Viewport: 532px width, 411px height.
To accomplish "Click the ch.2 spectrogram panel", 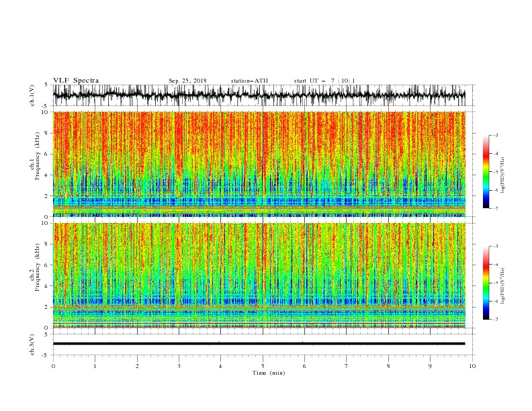I will 259,275.
